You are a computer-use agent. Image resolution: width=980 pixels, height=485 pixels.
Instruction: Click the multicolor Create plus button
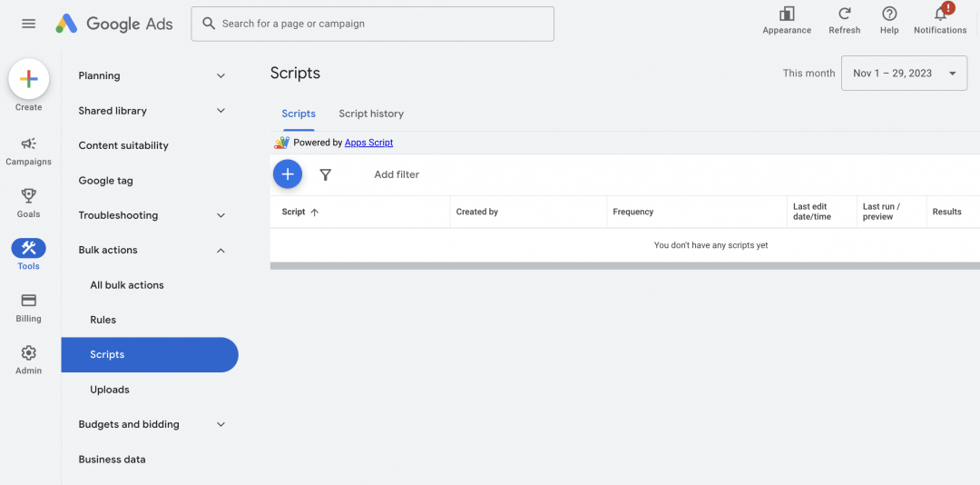[x=29, y=79]
